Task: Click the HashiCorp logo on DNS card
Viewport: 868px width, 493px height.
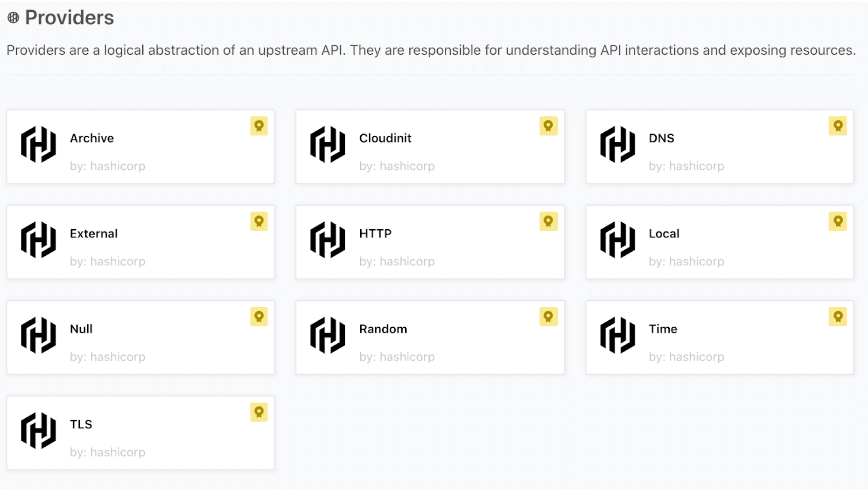Action: pyautogui.click(x=617, y=145)
